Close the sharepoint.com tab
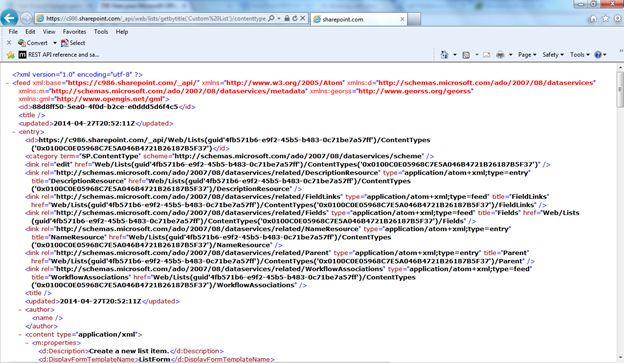The image size is (624, 363). (x=402, y=19)
